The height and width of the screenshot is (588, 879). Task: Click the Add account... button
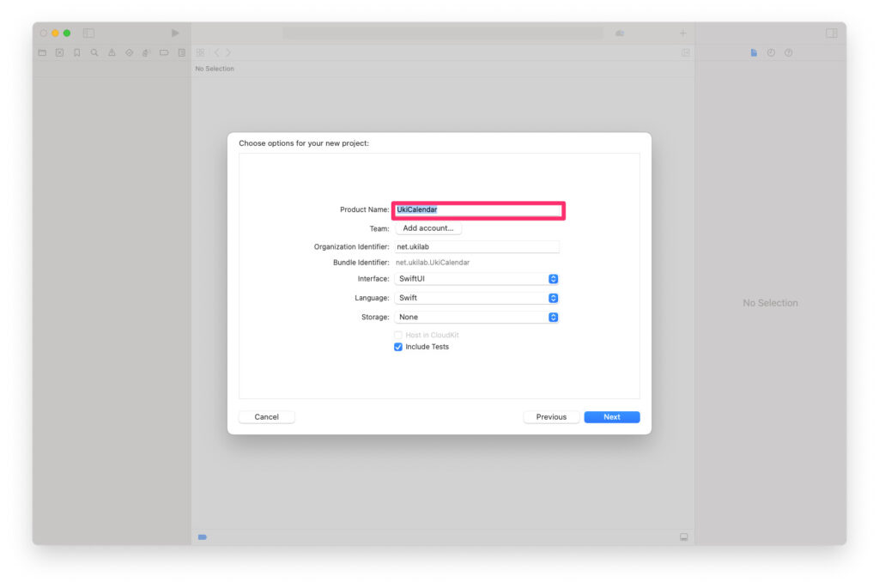[x=427, y=228]
